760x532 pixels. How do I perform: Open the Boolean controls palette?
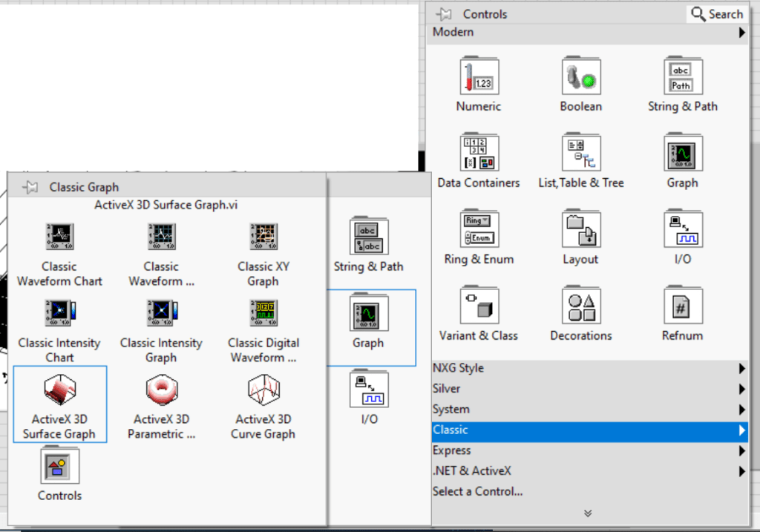[x=580, y=76]
